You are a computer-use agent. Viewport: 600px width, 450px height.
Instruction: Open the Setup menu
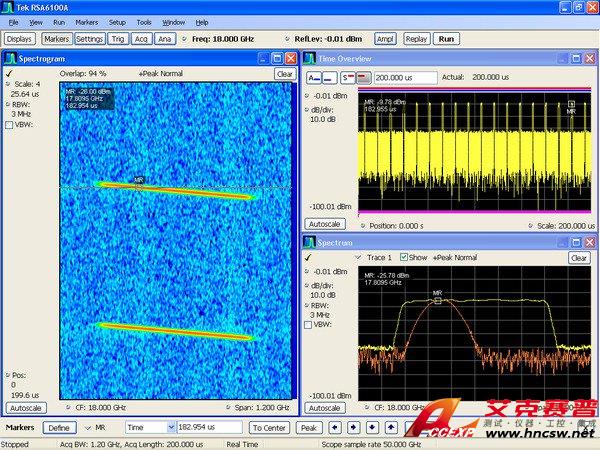[x=117, y=21]
